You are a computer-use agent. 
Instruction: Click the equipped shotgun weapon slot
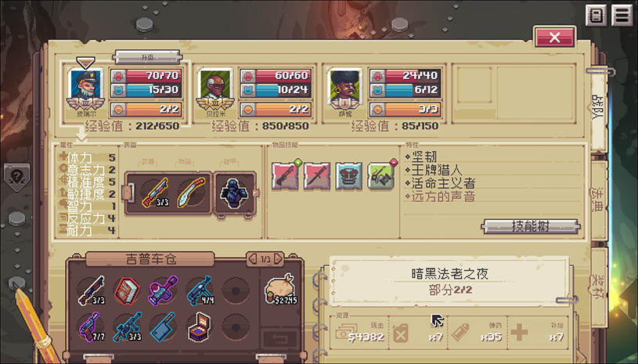click(155, 193)
